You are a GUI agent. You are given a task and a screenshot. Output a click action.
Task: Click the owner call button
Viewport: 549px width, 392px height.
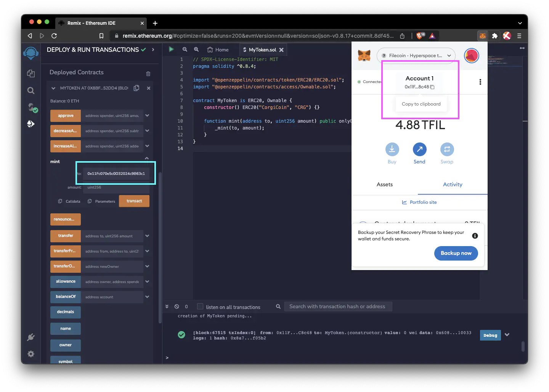coord(66,345)
